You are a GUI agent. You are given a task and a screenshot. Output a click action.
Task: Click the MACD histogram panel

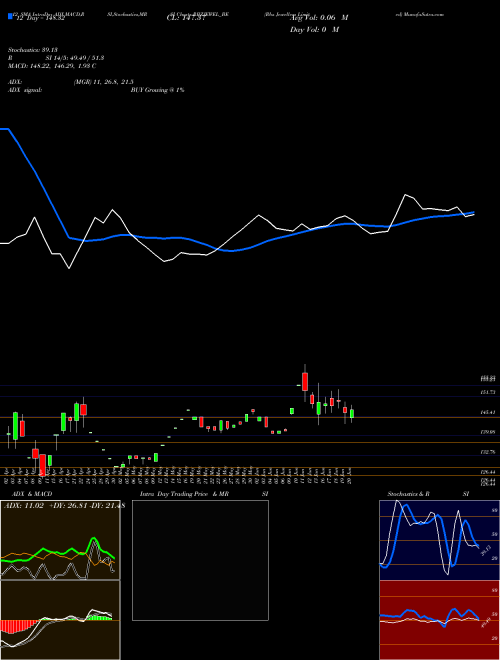[60, 620]
